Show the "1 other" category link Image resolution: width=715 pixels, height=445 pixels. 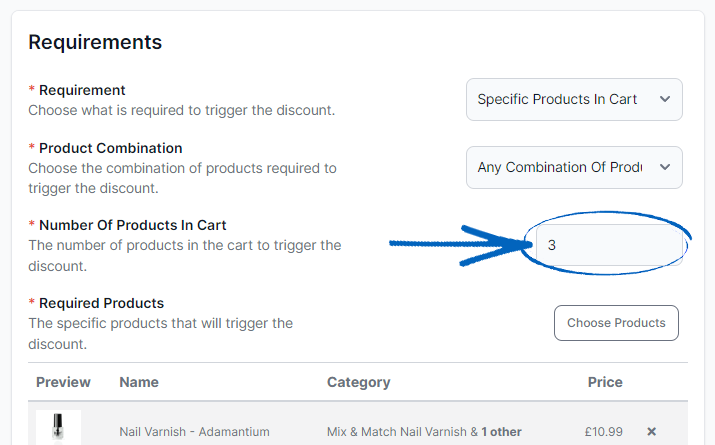coord(502,432)
